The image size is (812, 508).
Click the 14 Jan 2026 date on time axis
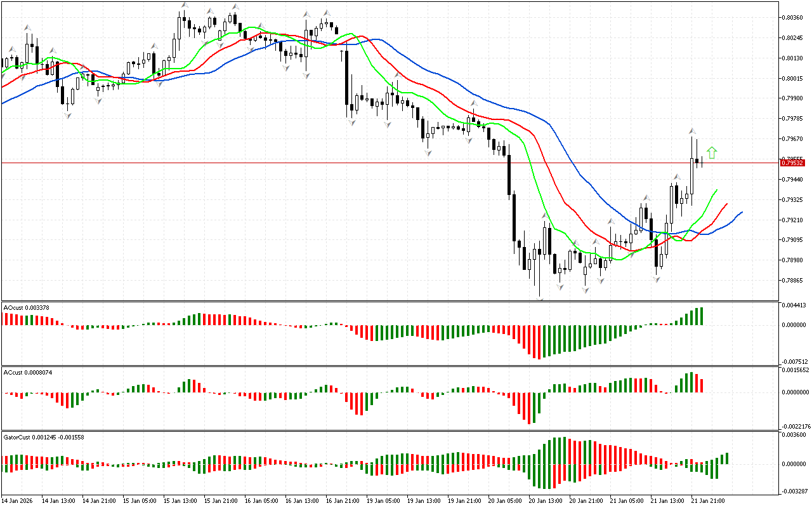pos(17,501)
